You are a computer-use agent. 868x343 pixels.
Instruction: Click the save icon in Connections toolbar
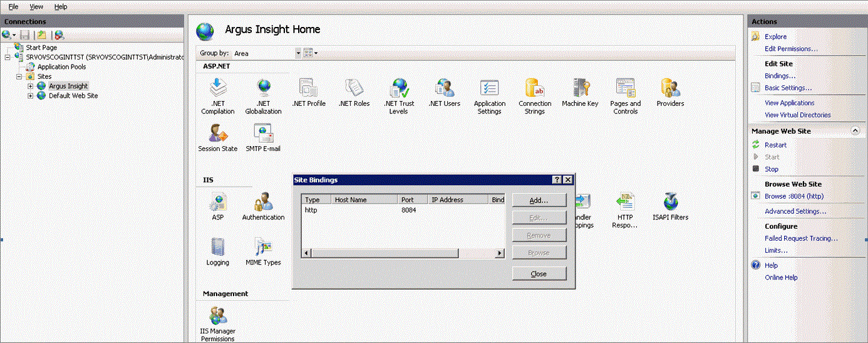(25, 35)
